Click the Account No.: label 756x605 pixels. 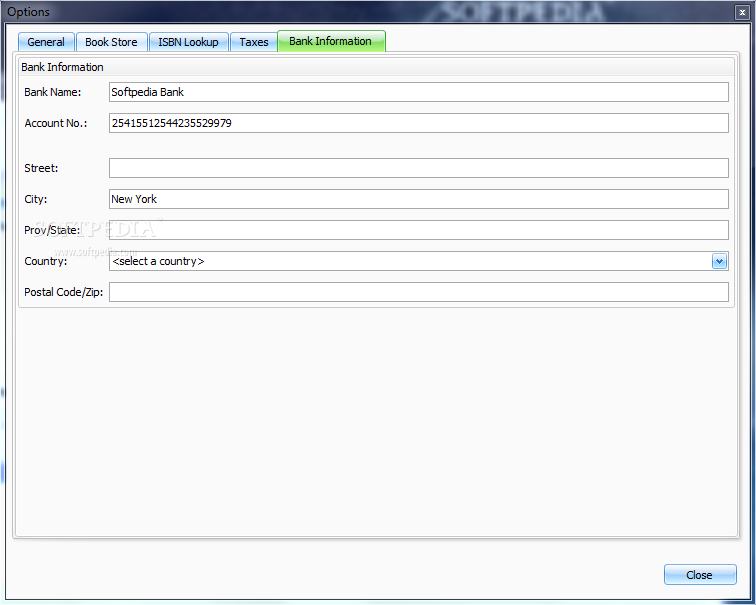click(x=56, y=123)
